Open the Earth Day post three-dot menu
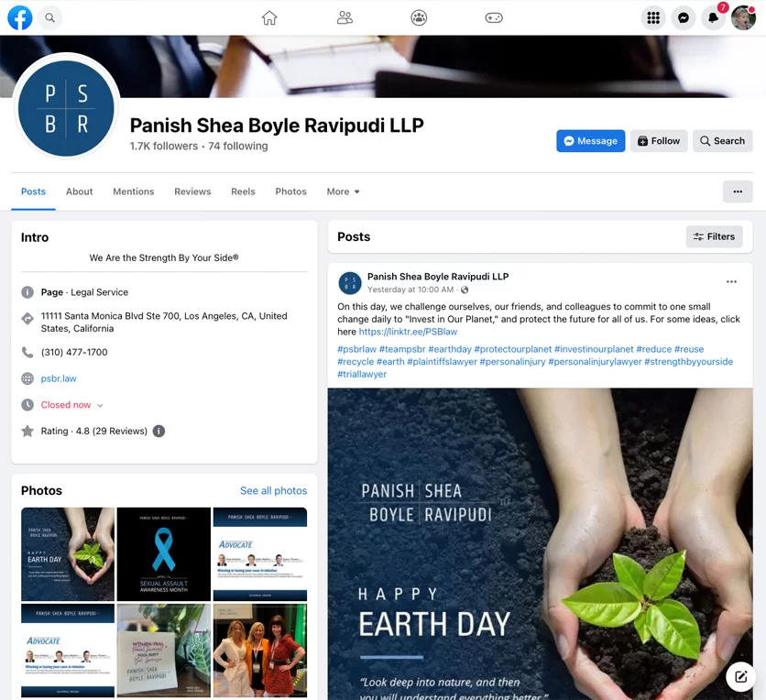This screenshot has height=700, width=766. click(731, 282)
